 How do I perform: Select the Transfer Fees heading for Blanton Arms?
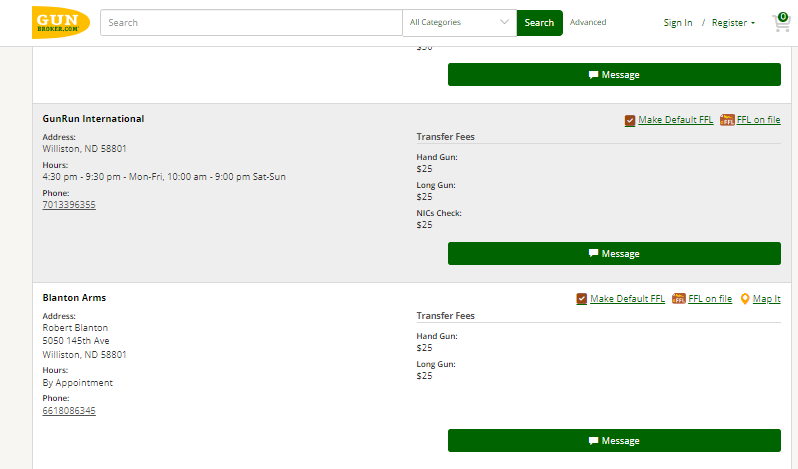coord(445,315)
